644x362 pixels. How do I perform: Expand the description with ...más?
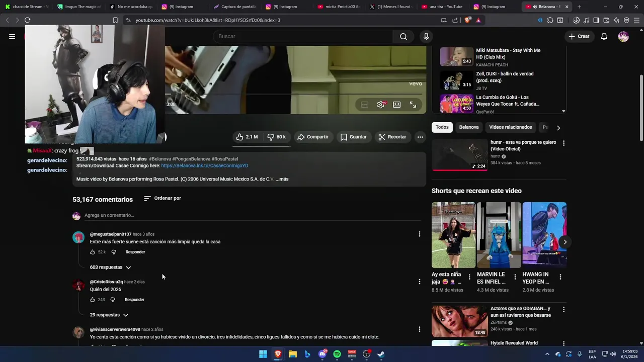tap(282, 179)
